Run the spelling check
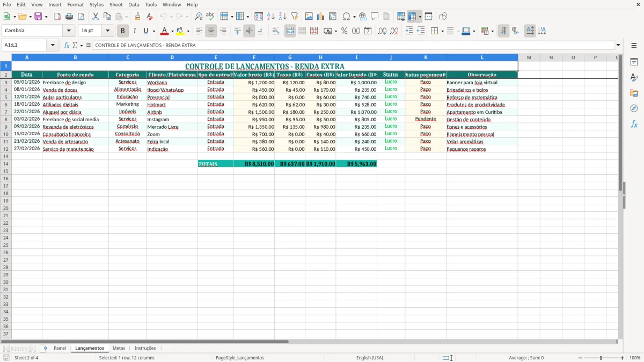The width and height of the screenshot is (644, 362). tap(210, 17)
